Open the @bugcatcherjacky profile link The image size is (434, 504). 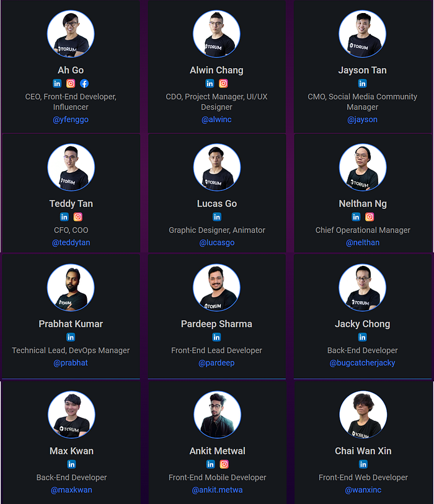pyautogui.click(x=362, y=363)
